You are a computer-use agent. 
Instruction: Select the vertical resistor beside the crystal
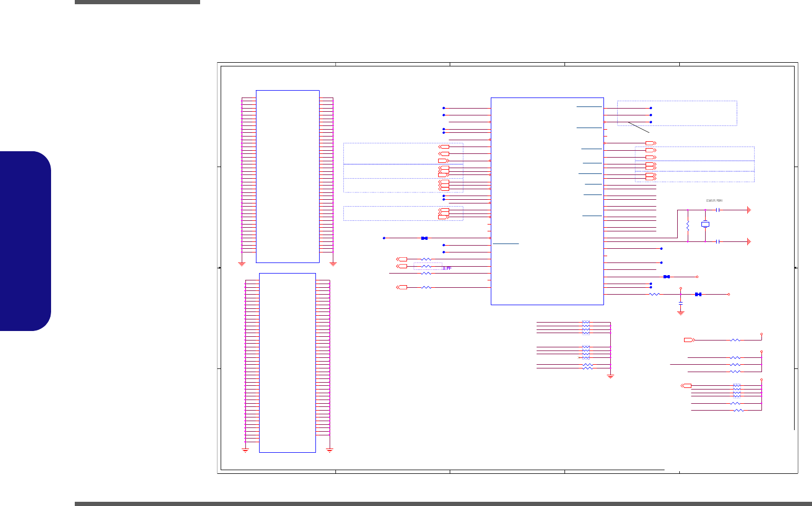click(x=688, y=226)
